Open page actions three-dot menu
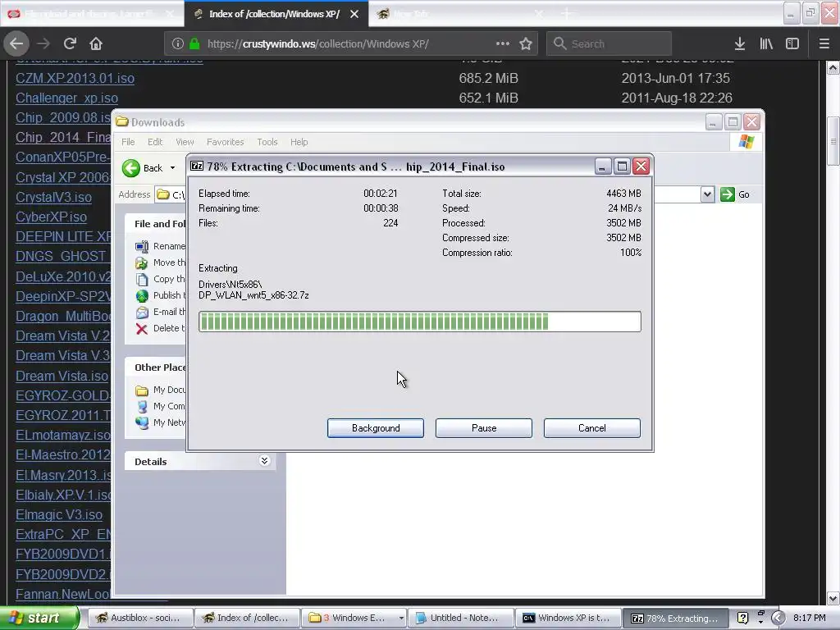 coord(503,44)
